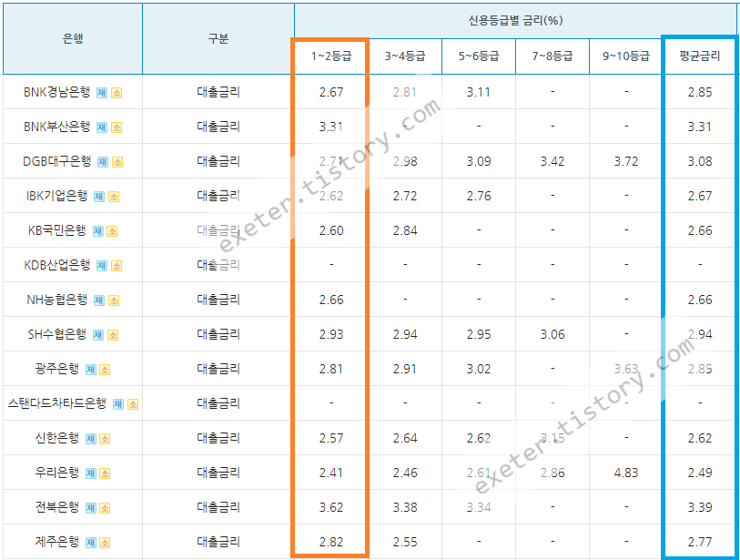Viewport: 740px width, 560px height.
Task: Click the DGB대구은행 bank name
Action: 57,161
